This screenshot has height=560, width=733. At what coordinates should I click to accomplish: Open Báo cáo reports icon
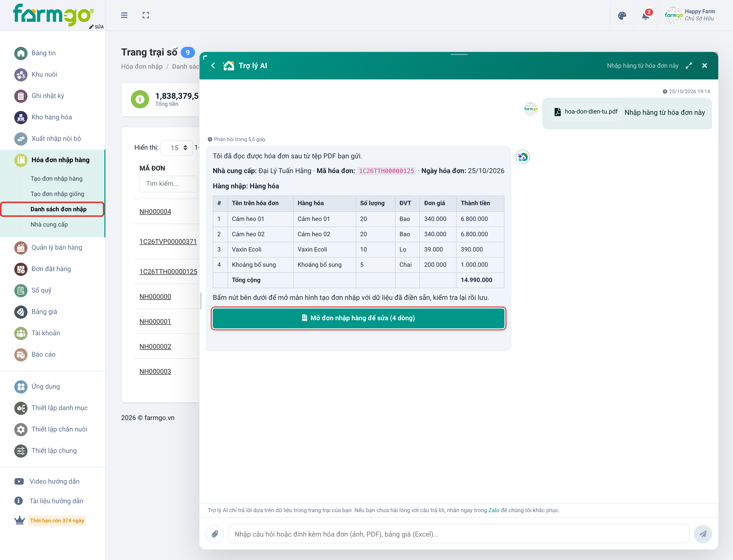coord(21,355)
